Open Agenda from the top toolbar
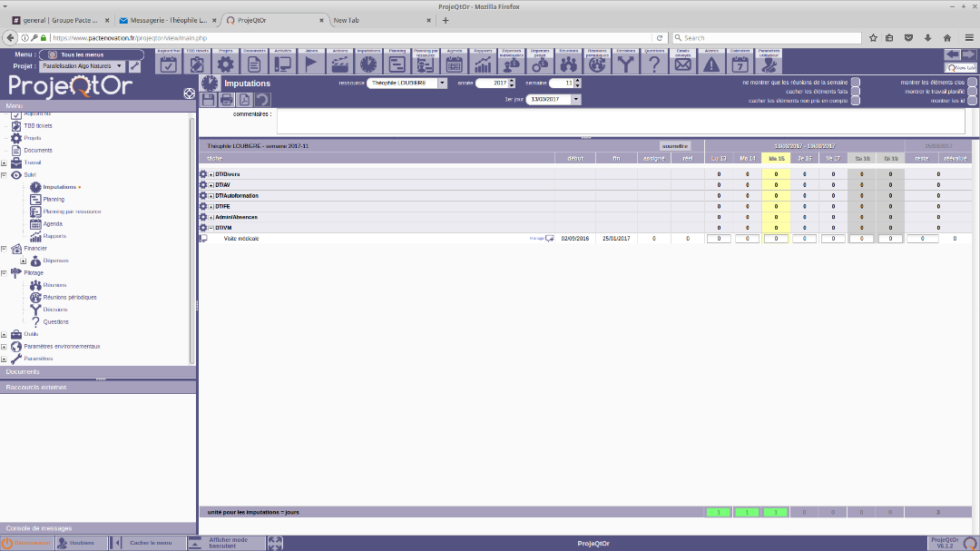980x551 pixels. pos(455,64)
